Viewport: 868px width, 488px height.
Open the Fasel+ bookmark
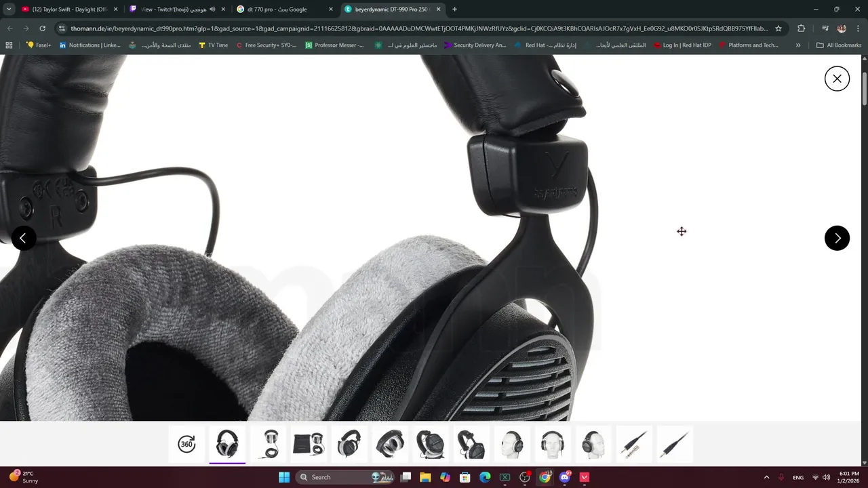(39, 45)
